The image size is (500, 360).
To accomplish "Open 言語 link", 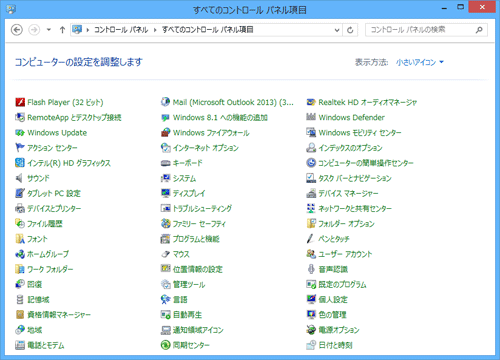I will [x=180, y=299].
